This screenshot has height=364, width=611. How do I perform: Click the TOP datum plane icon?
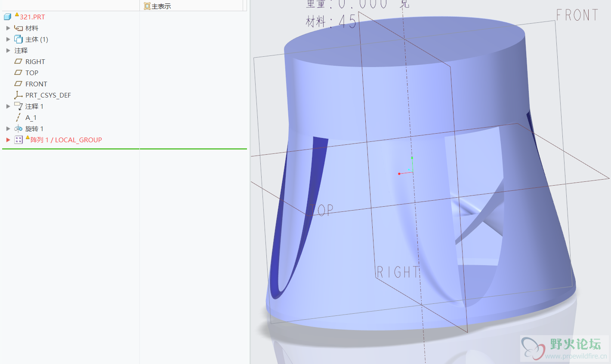18,73
